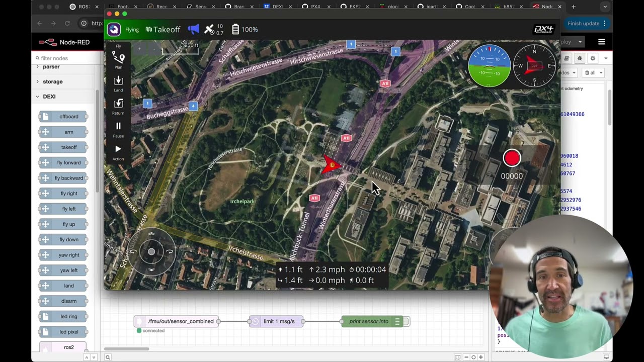Zoom in the Node-RED workspace

click(x=481, y=357)
